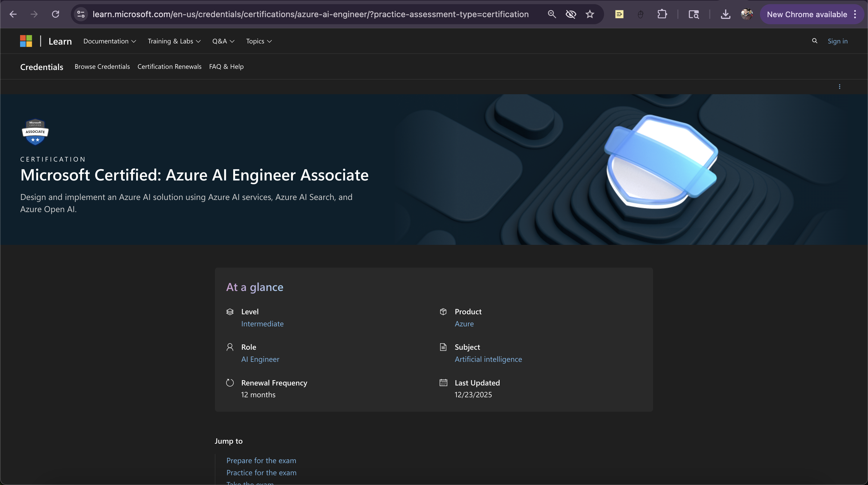The image size is (868, 485).
Task: Click the Intermediate level link
Action: point(262,323)
